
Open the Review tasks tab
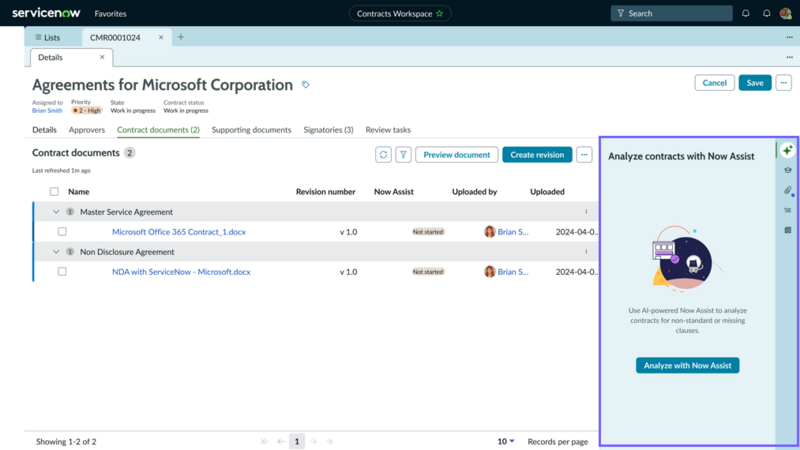point(388,130)
